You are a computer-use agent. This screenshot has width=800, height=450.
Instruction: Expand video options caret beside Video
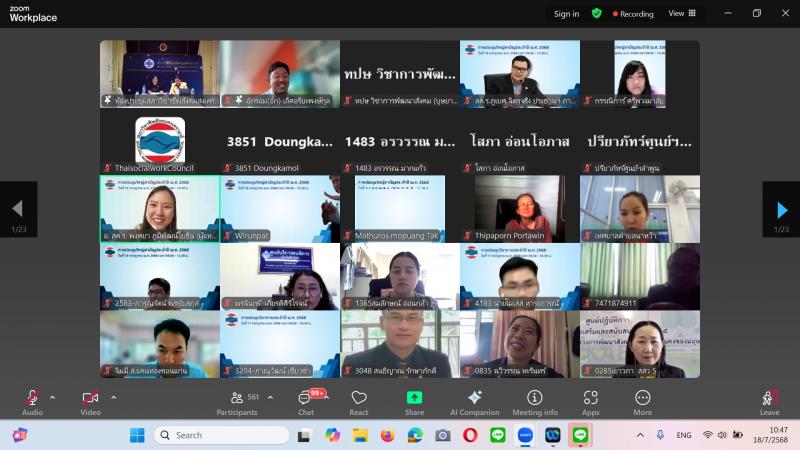click(x=113, y=397)
